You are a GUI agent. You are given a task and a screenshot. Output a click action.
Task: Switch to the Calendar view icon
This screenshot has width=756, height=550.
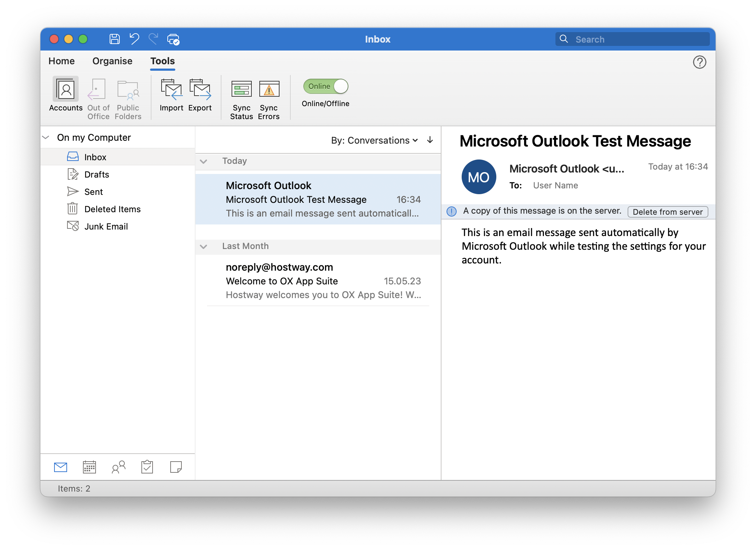pyautogui.click(x=89, y=467)
